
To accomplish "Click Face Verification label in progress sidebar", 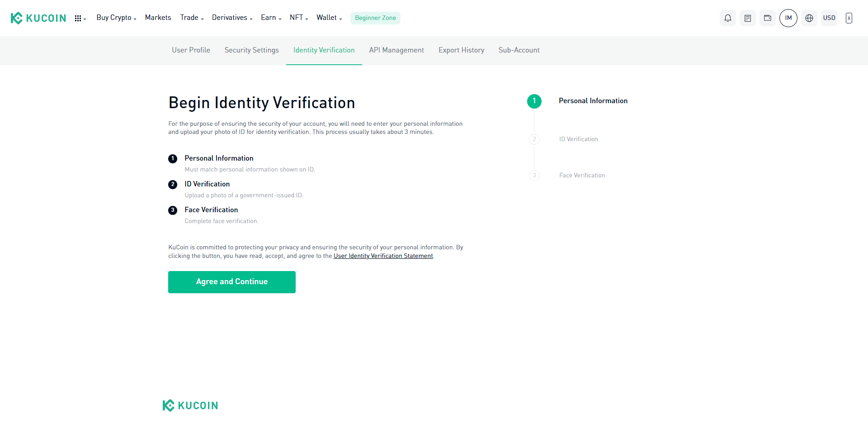I will (x=582, y=176).
